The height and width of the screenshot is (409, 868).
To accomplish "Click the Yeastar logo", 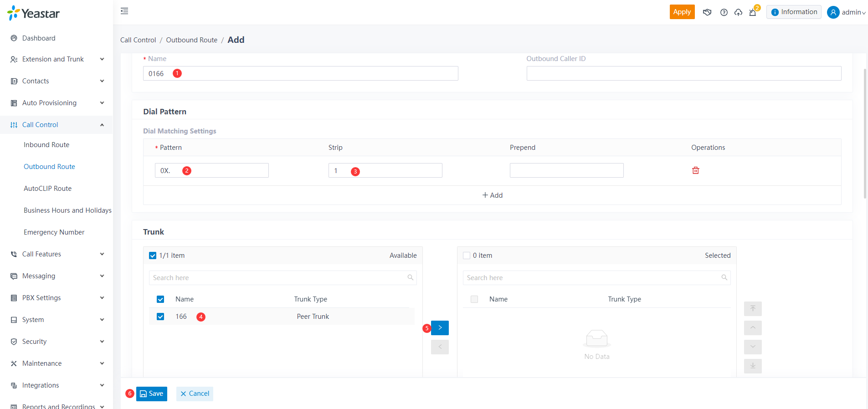I will pos(34,13).
